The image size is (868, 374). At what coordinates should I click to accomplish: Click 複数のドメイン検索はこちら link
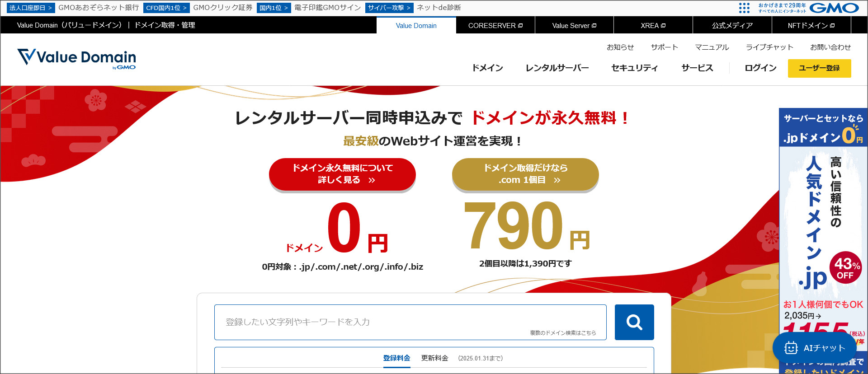click(x=563, y=333)
